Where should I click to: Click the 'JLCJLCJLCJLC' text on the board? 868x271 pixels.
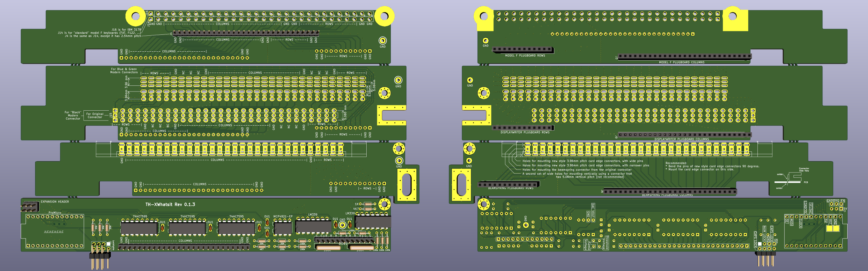pyautogui.click(x=54, y=232)
